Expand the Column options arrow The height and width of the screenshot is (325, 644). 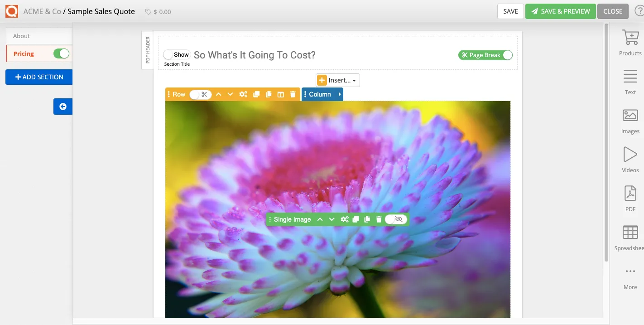click(x=339, y=94)
